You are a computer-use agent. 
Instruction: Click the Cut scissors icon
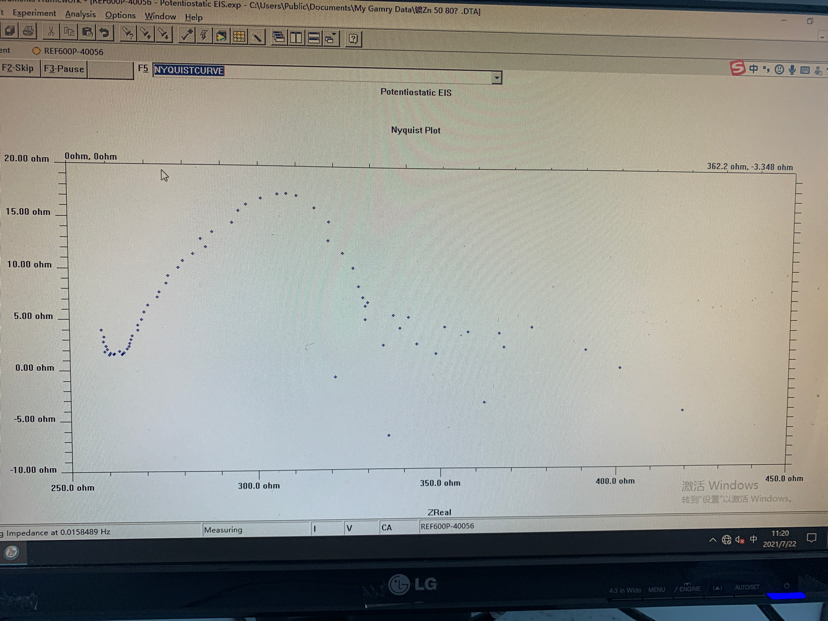pos(51,33)
